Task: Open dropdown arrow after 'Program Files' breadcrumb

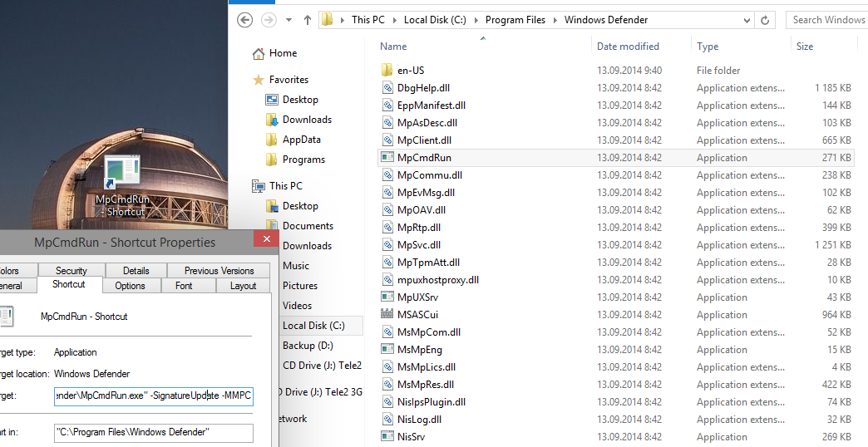Action: [x=555, y=20]
